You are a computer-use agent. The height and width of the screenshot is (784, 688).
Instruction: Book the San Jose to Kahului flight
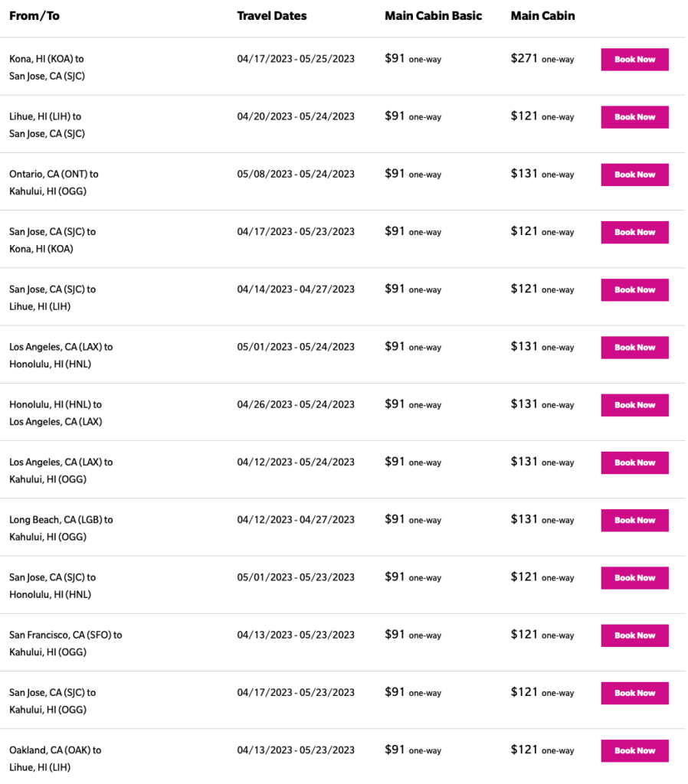[x=634, y=693]
